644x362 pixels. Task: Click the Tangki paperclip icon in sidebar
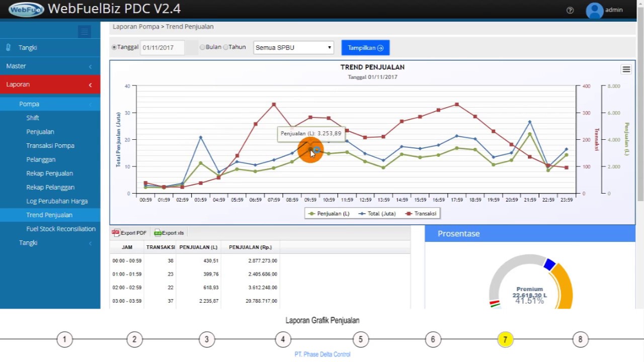coord(9,47)
